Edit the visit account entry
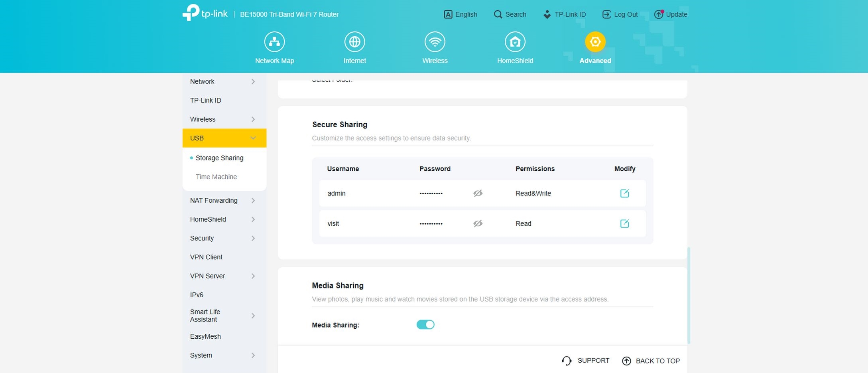Image resolution: width=868 pixels, height=373 pixels. [624, 224]
